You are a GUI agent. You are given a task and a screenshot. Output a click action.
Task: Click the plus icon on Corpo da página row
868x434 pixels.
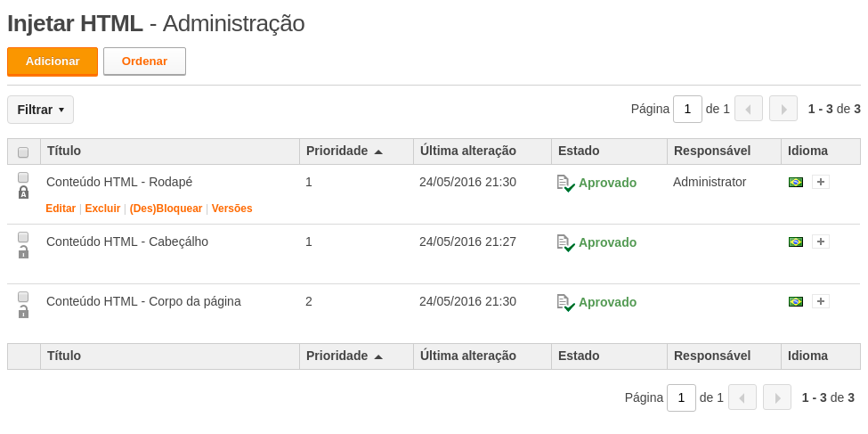(x=821, y=301)
